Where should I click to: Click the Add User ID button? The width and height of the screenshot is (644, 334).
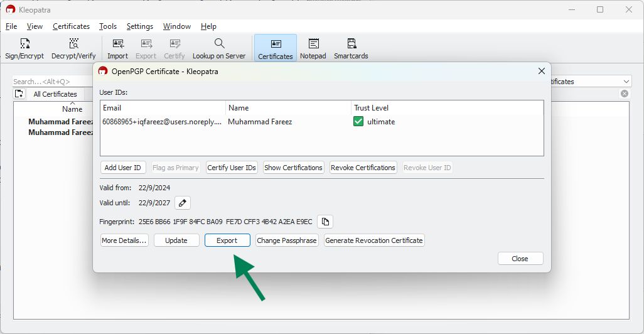pos(123,168)
